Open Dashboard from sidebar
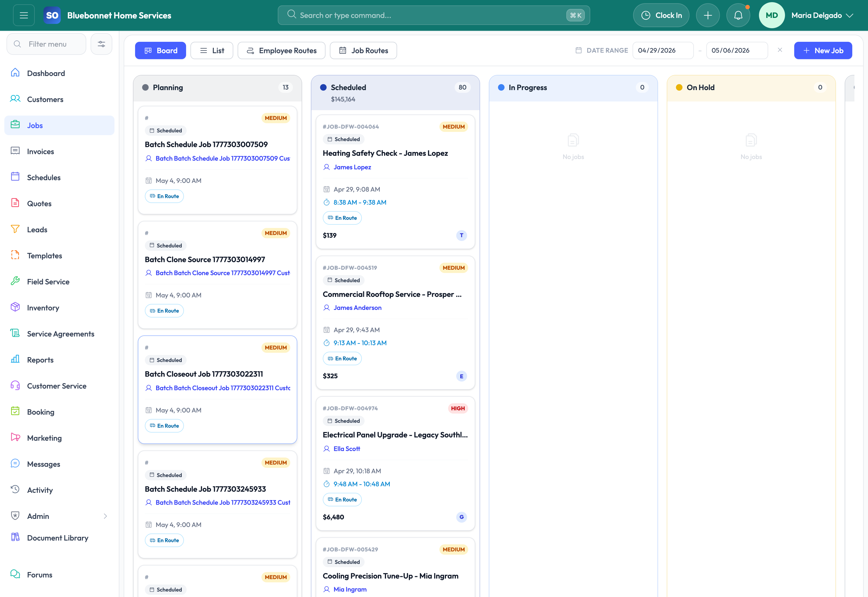868x597 pixels. pos(59,73)
